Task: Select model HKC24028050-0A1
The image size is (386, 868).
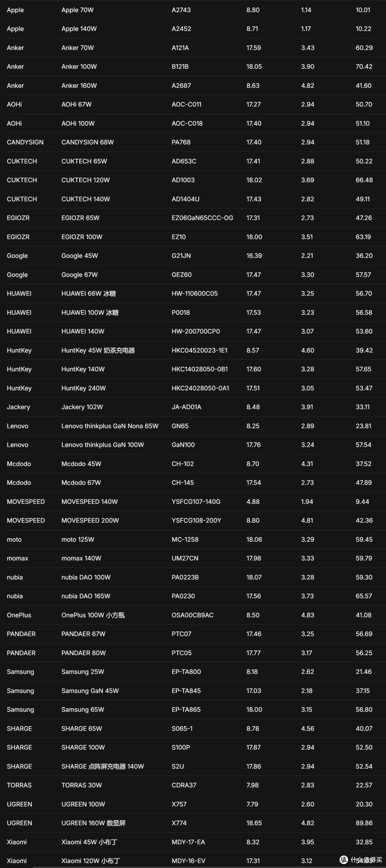Action: (201, 388)
